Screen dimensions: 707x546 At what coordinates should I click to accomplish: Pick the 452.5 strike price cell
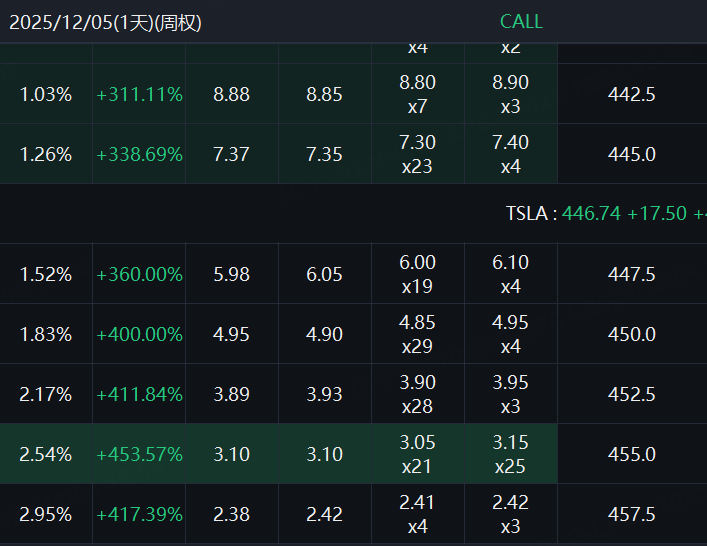631,394
